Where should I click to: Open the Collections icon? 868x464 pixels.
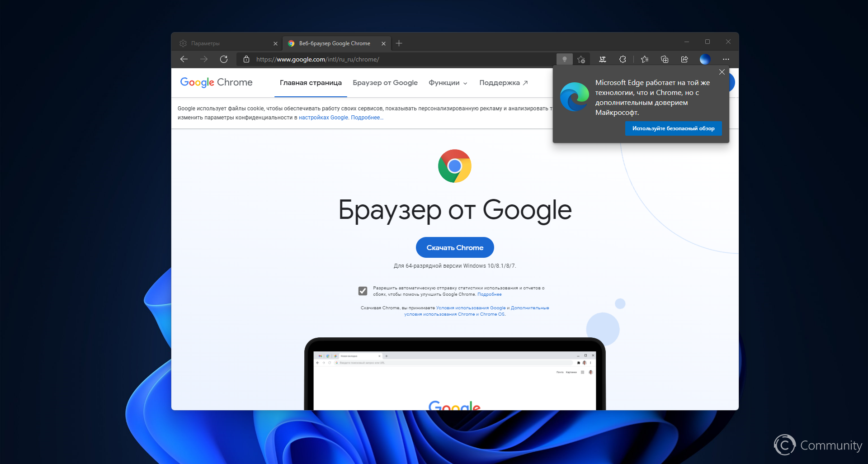click(x=665, y=59)
